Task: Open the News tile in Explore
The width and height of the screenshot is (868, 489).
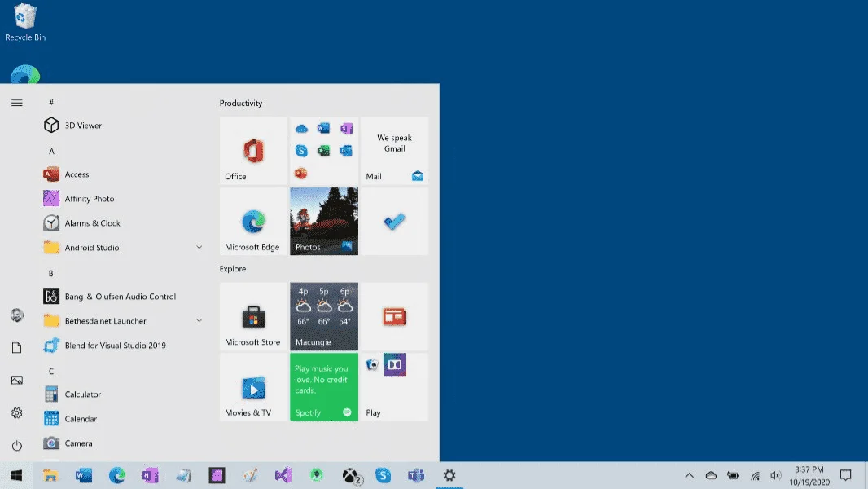Action: click(x=395, y=317)
